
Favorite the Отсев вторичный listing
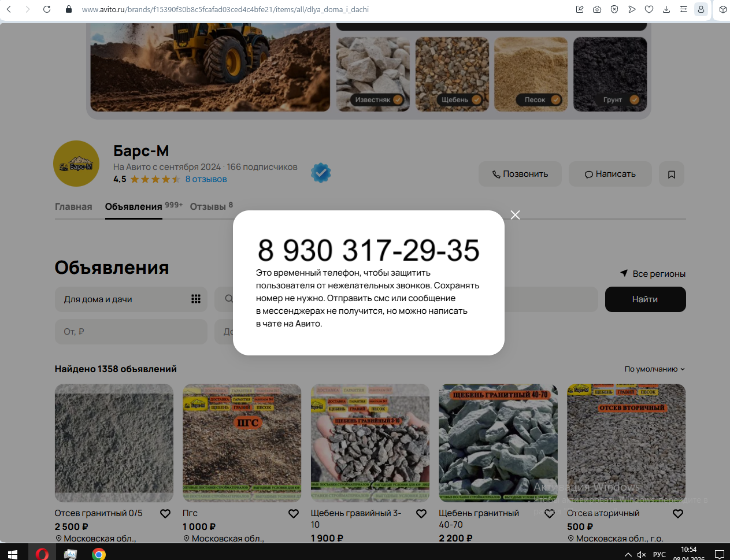point(678,514)
